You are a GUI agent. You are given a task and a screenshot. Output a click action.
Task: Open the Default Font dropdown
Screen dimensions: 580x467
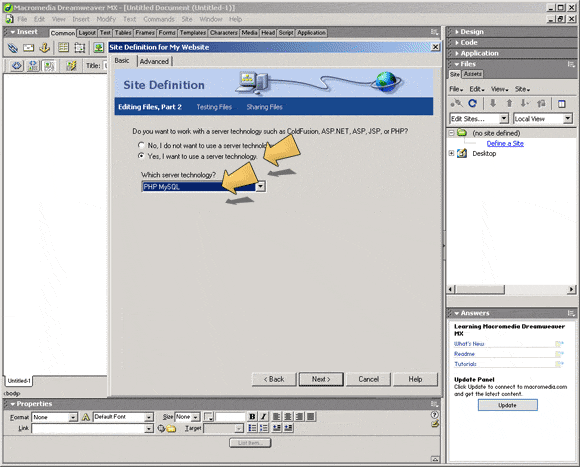pos(149,417)
